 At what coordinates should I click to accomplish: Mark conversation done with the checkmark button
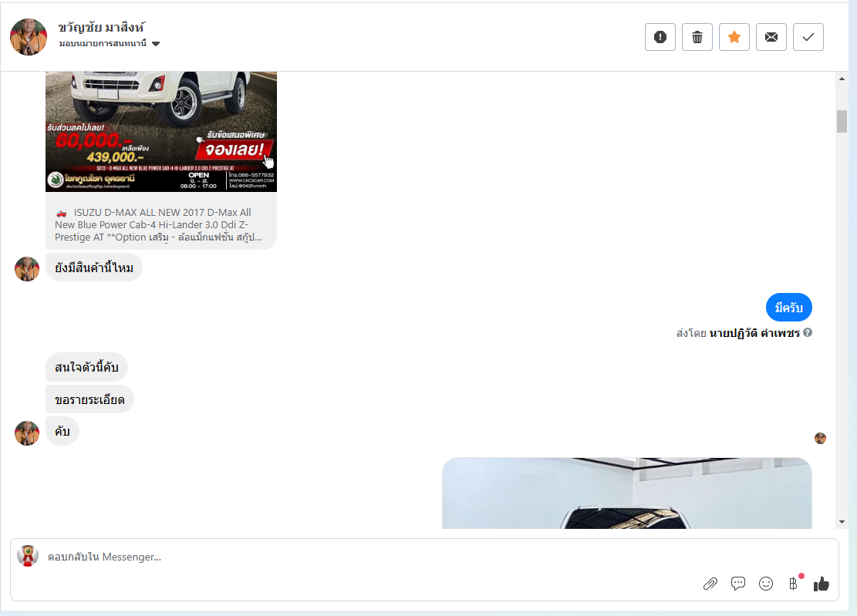pyautogui.click(x=808, y=37)
